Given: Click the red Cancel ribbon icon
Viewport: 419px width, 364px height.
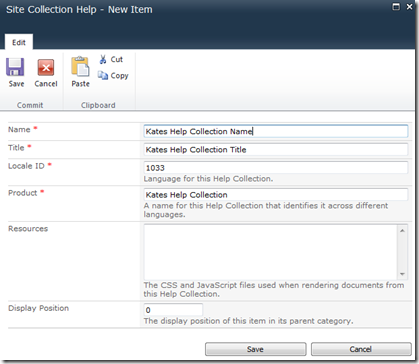Looking at the screenshot, I should point(46,67).
